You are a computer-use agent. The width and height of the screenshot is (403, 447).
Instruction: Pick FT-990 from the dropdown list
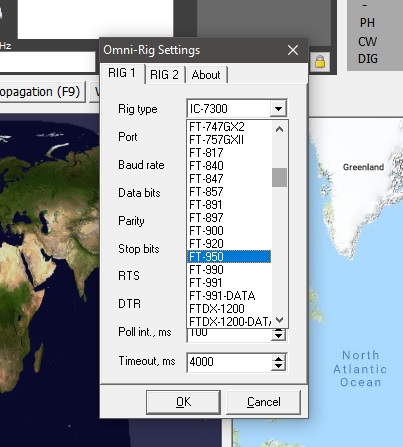229,270
